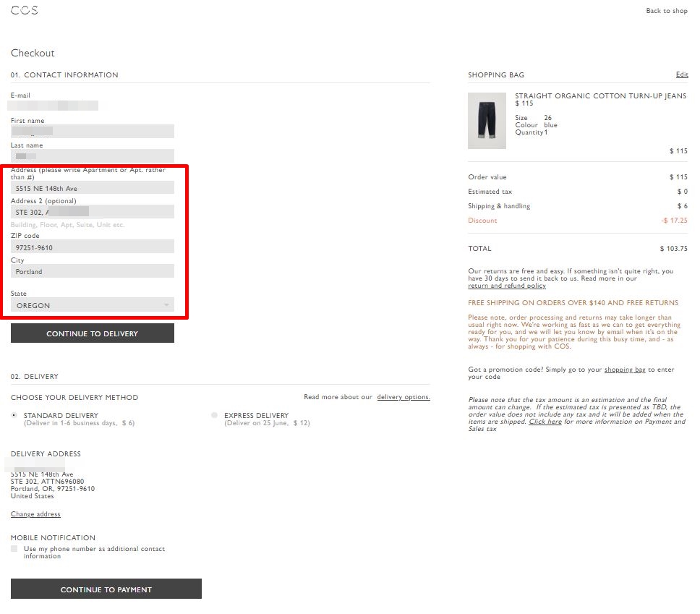
Task: Click the Discount label
Action: [x=482, y=221]
